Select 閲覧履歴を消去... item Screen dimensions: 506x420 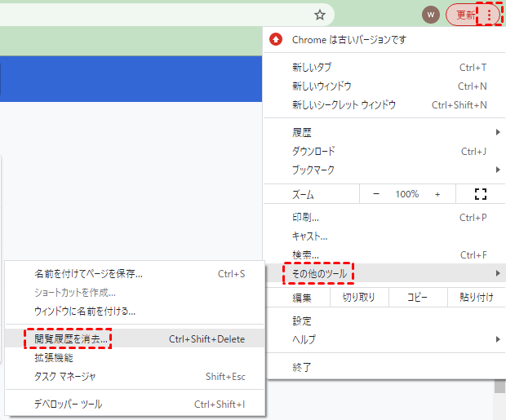[135, 338]
